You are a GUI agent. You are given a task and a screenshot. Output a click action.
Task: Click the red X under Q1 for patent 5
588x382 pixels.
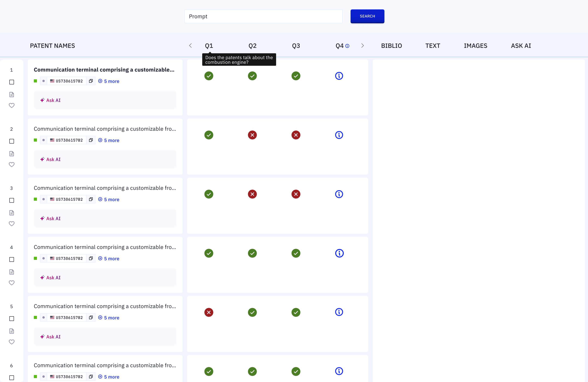209,312
